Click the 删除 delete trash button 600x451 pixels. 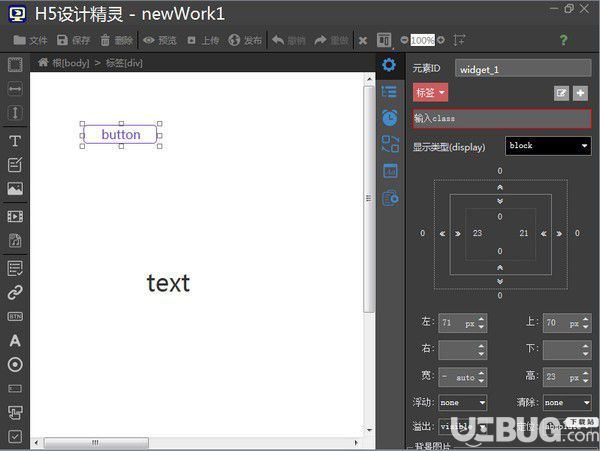pos(117,40)
